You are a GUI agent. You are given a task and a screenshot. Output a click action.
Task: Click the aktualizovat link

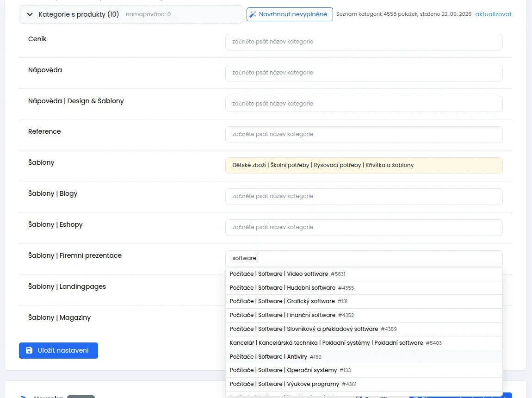pyautogui.click(x=493, y=14)
